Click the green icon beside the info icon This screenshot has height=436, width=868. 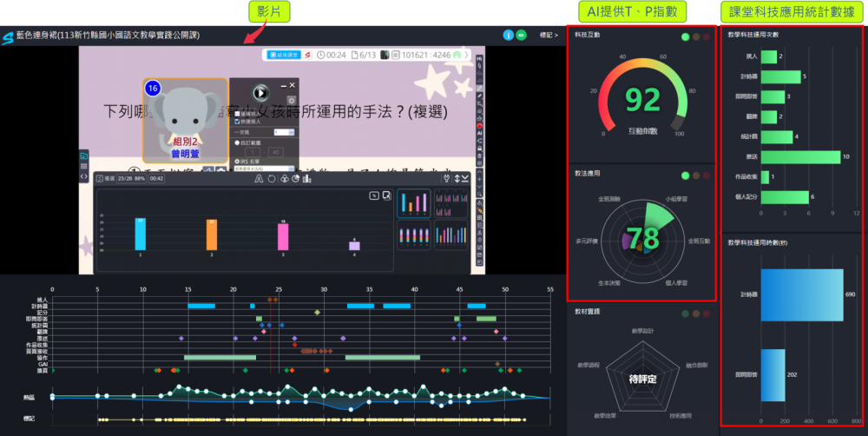pyautogui.click(x=522, y=36)
